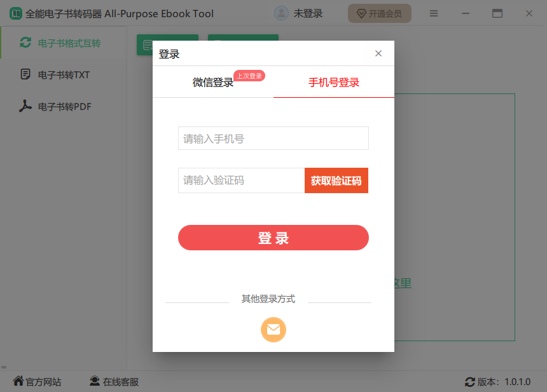Viewport: 547px width, 392px height.
Task: Click the official website home icon
Action: [x=18, y=381]
